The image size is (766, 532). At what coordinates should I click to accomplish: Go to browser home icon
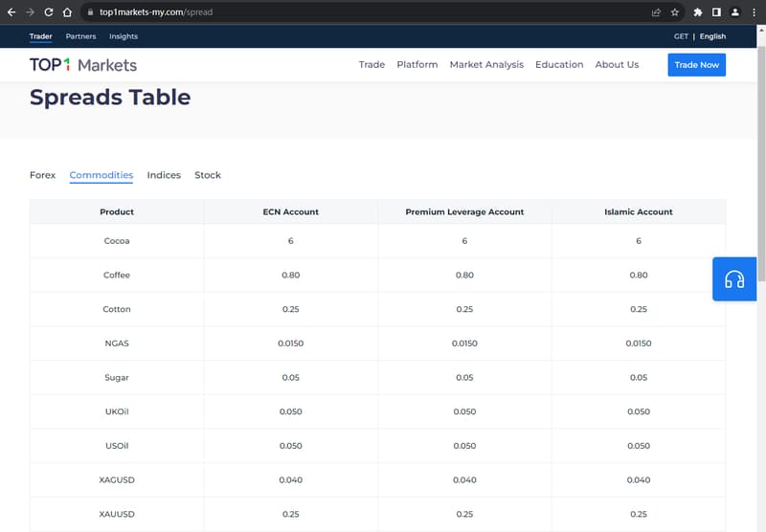click(x=67, y=12)
